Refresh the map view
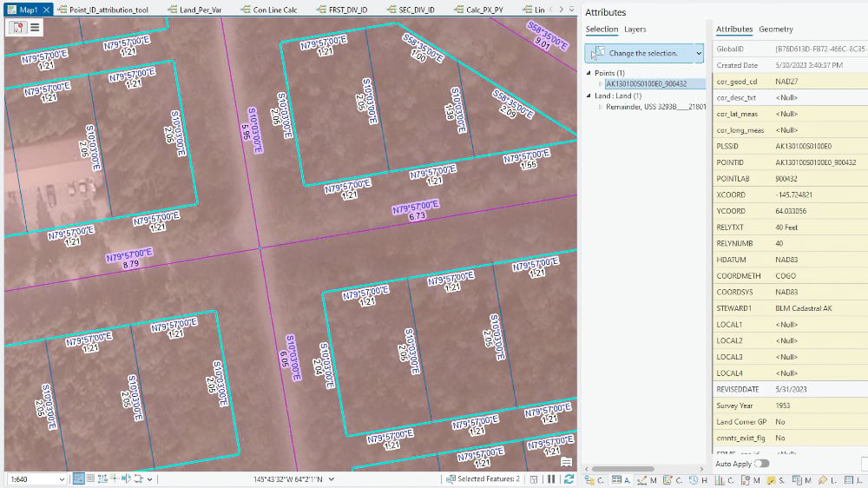The width and height of the screenshot is (868, 488). coord(569,479)
